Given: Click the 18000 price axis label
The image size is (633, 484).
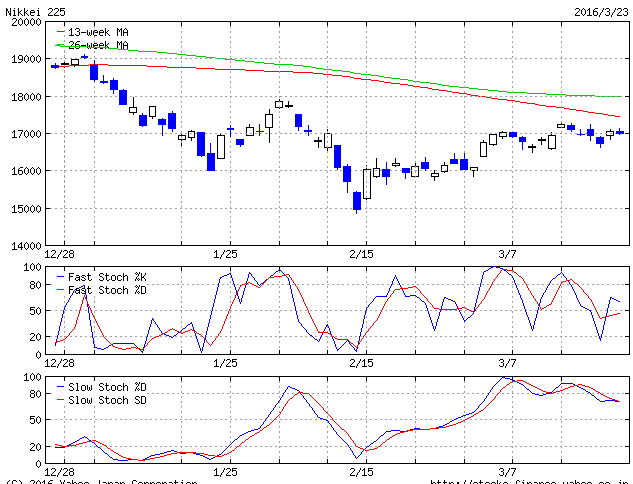Looking at the screenshot, I should pyautogui.click(x=26, y=97).
